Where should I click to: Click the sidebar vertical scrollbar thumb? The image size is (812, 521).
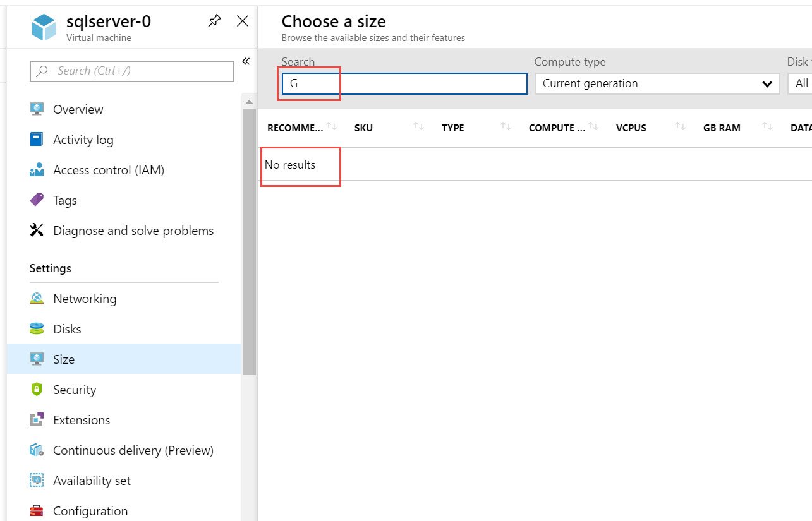click(x=249, y=241)
